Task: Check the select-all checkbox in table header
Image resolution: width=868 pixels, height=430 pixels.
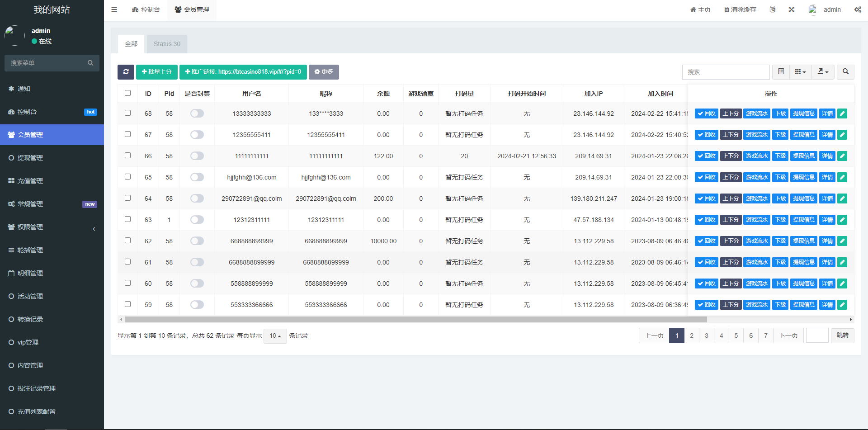Action: tap(127, 93)
